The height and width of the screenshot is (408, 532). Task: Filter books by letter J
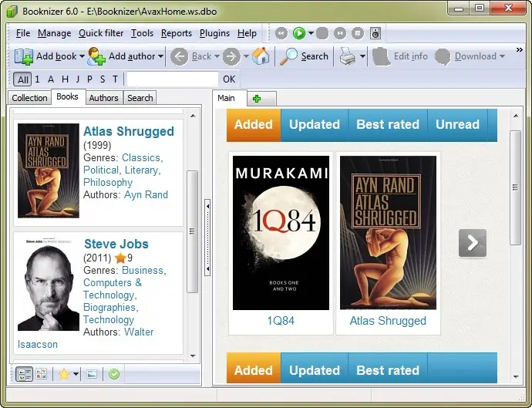78,79
